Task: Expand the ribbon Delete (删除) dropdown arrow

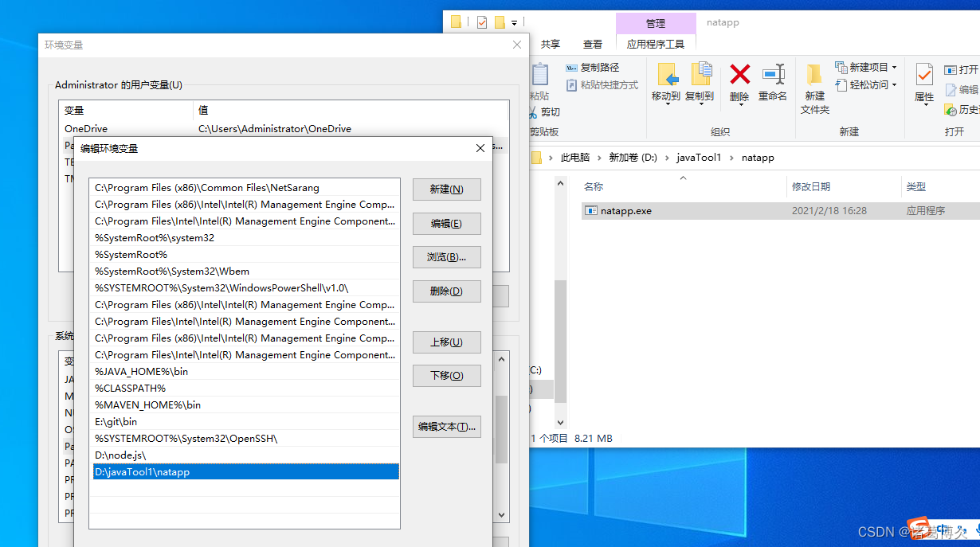Action: (x=739, y=106)
